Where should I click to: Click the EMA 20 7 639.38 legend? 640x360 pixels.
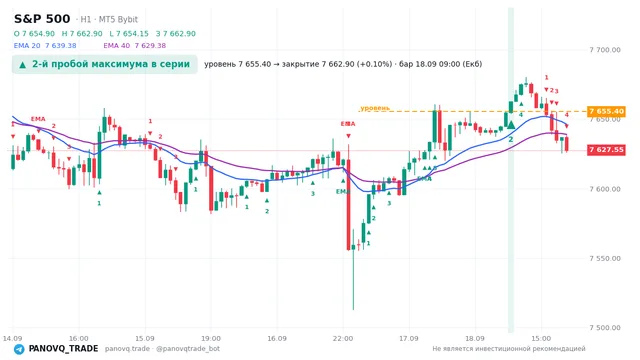pos(45,45)
